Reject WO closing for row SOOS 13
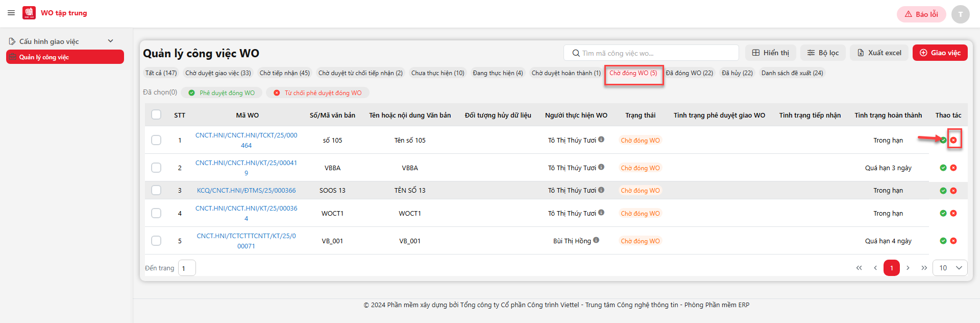This screenshot has height=323, width=980. point(953,191)
